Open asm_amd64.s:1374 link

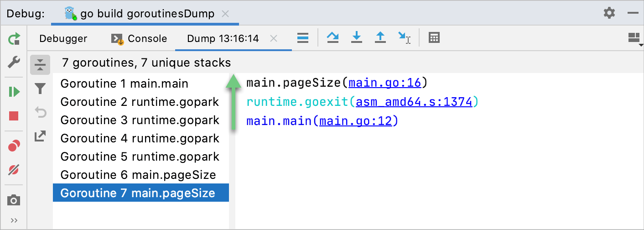(x=414, y=102)
